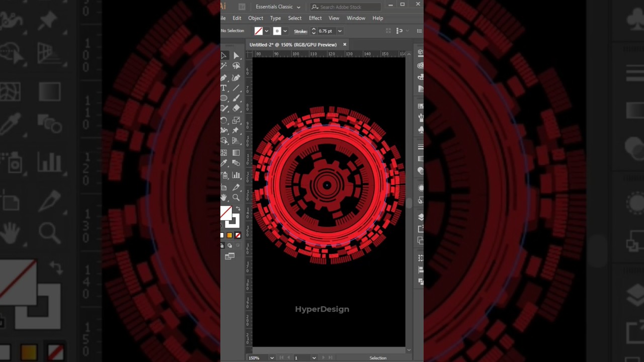This screenshot has width=644, height=362.
Task: Open the View menu
Action: pos(334,18)
